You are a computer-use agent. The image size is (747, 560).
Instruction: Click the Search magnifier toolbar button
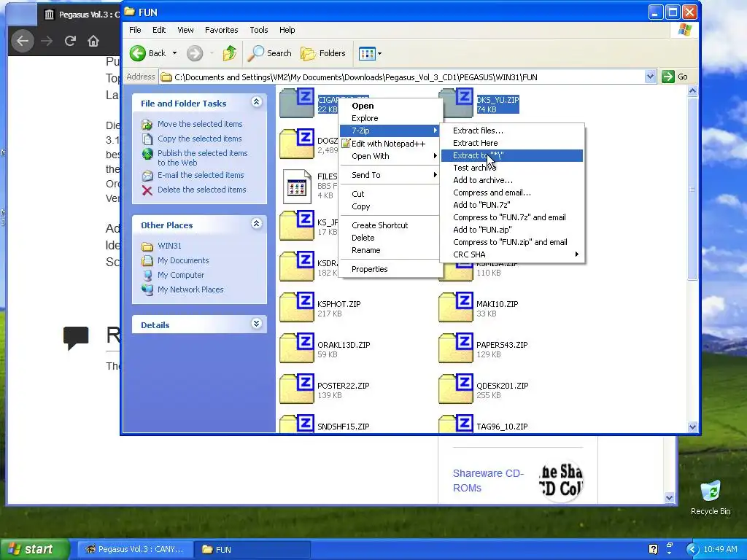pos(269,53)
